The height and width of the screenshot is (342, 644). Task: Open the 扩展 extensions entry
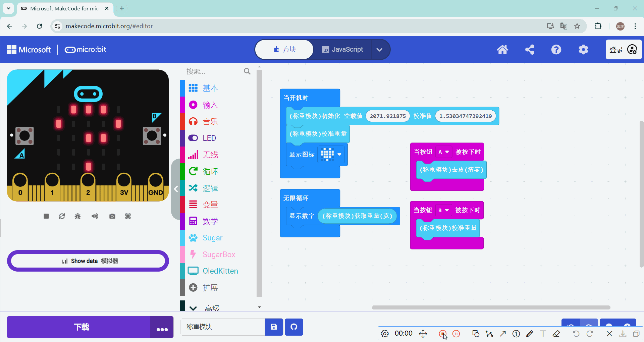point(218,288)
